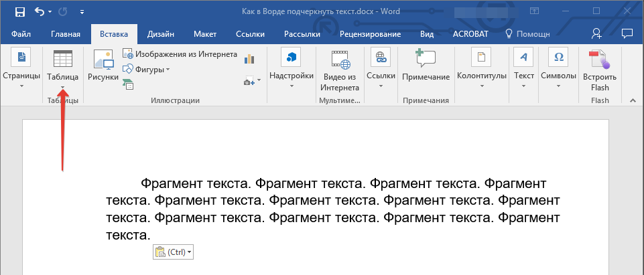
Task: Open the Paste Options (Ctrl) dropdown
Action: (173, 252)
